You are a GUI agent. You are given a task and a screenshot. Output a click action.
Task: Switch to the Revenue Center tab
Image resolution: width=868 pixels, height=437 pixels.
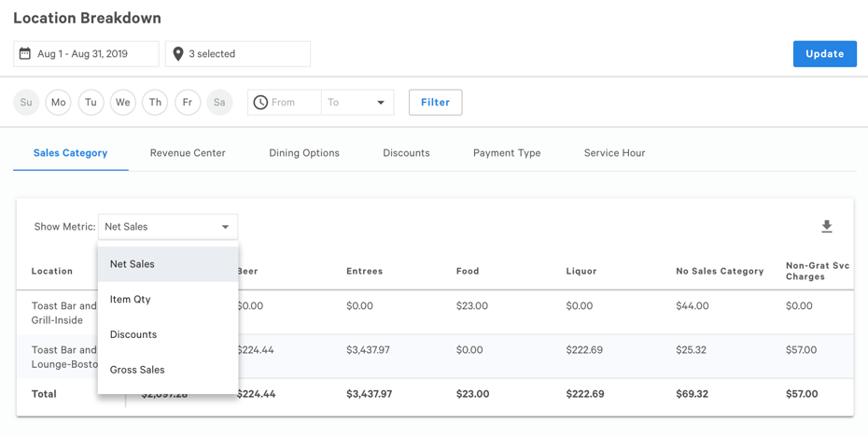pos(188,153)
